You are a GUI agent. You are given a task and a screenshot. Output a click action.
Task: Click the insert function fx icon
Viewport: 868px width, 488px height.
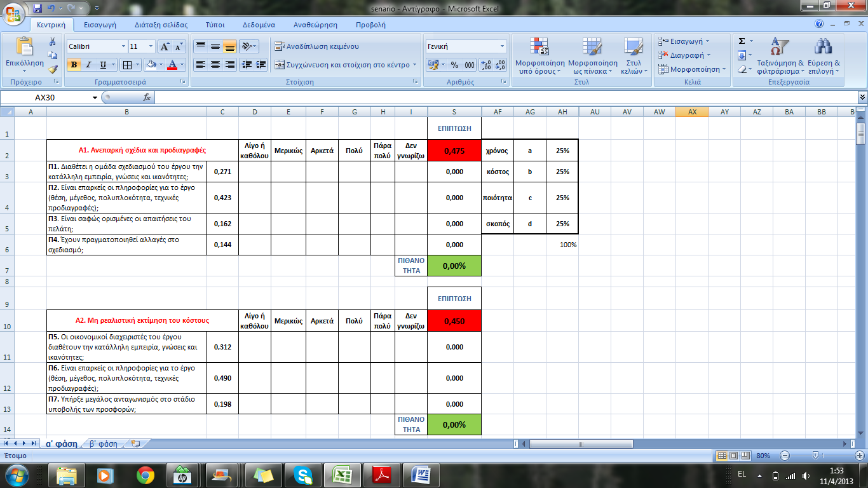146,97
